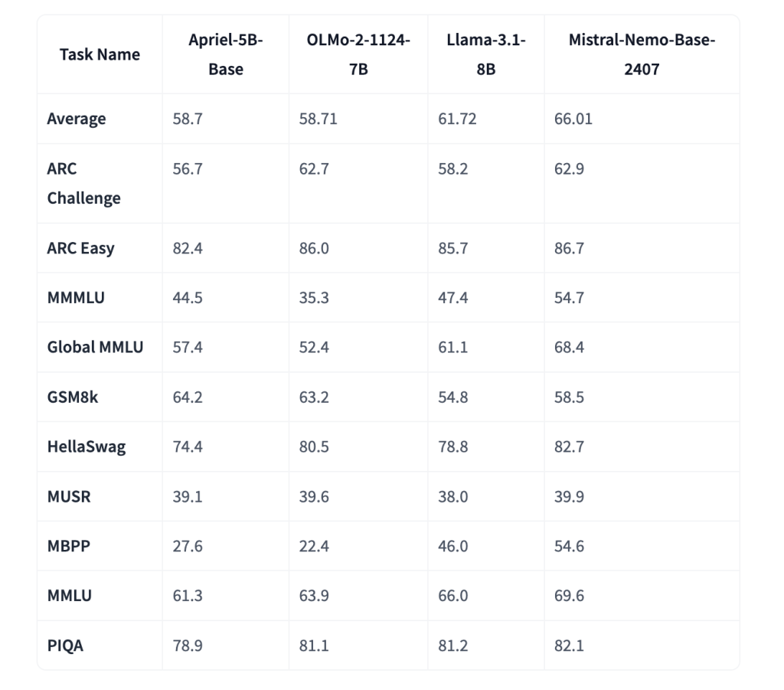Select the 46.0 MBPP score cell
The height and width of the screenshot is (690, 784).
pos(453,546)
